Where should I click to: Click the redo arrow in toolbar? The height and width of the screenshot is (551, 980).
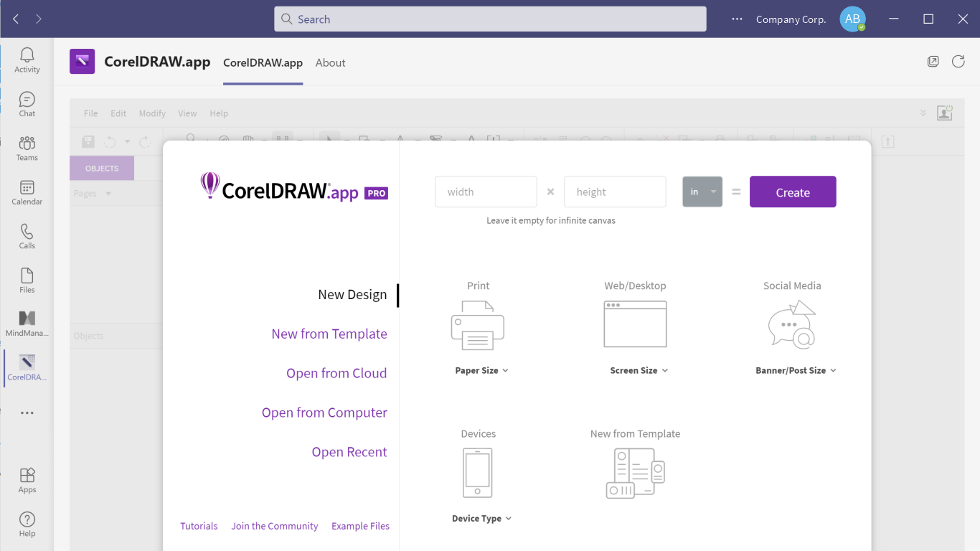pos(144,142)
